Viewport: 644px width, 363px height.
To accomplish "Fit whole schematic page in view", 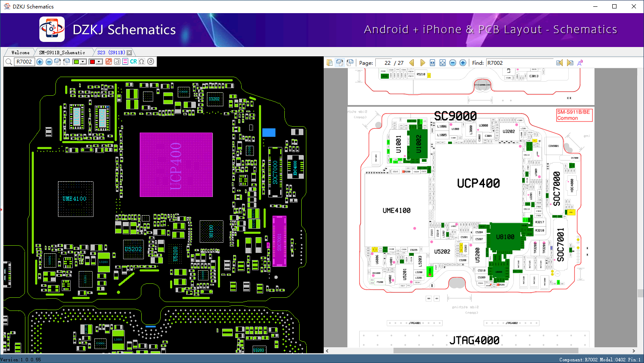I will click(443, 63).
